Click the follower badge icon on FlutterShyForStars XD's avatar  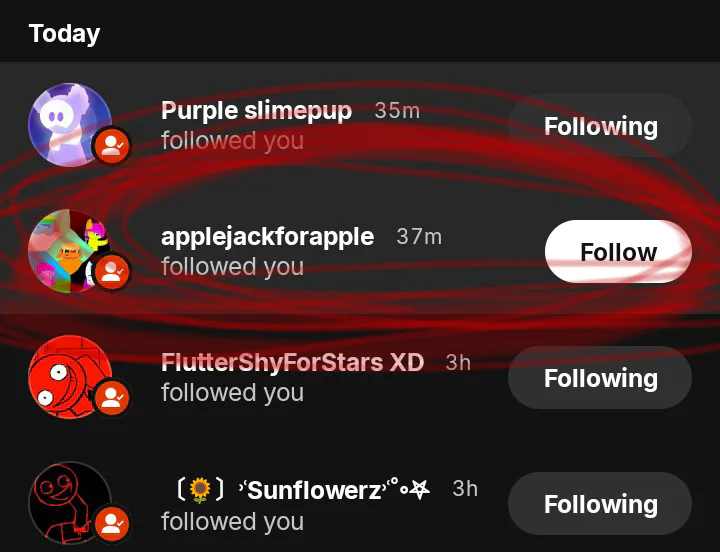pos(112,397)
